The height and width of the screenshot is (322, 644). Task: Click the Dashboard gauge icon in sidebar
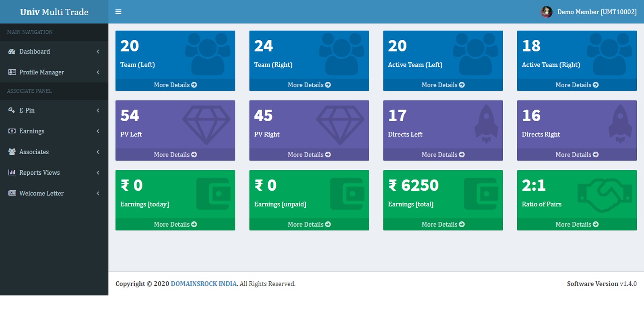click(12, 52)
